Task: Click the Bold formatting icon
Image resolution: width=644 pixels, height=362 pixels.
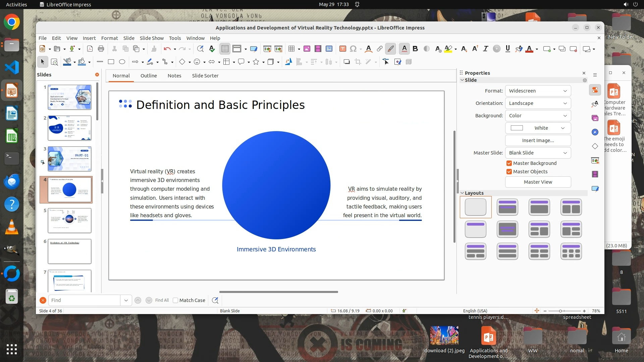Action: click(415, 49)
